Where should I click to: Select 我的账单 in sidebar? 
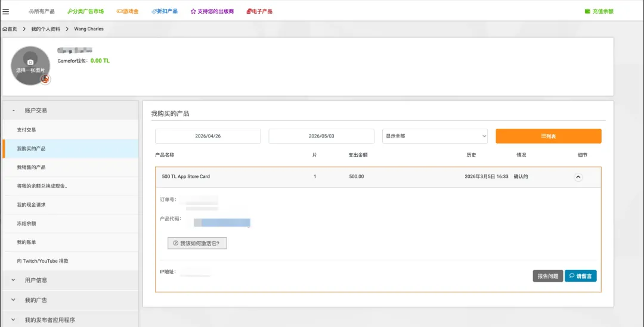pos(70,242)
